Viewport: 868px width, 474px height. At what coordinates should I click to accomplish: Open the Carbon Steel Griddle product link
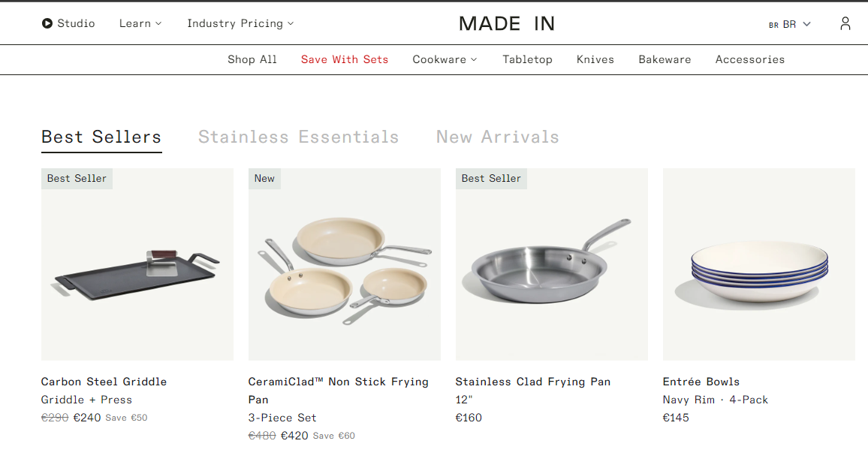[x=104, y=382]
